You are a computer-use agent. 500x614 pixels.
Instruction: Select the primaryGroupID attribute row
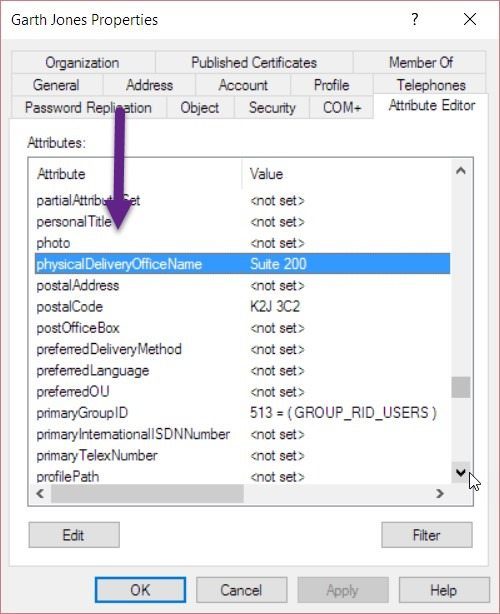242,413
